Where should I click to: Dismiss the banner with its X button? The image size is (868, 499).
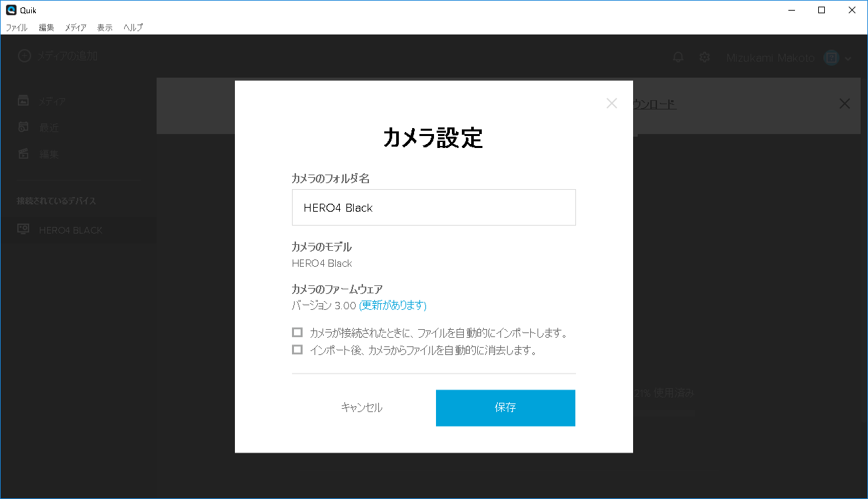click(844, 104)
